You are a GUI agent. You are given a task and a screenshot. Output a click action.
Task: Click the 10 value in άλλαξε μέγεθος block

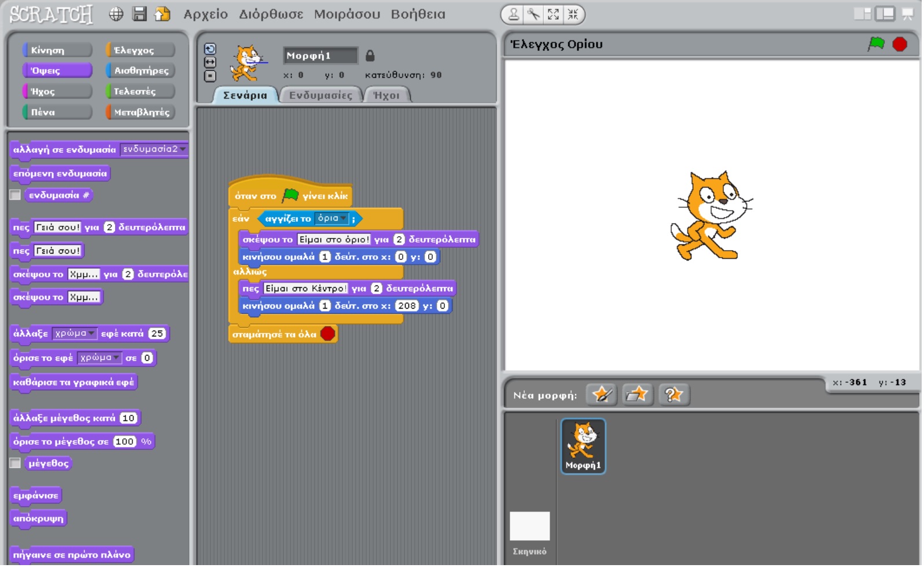(x=128, y=418)
